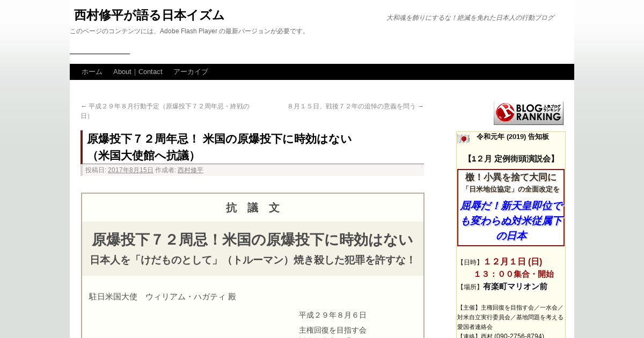Viewport: 644px width, 338px height.
Task: Click contact phone 西村 (090-2756-8794)
Action: pyautogui.click(x=513, y=336)
